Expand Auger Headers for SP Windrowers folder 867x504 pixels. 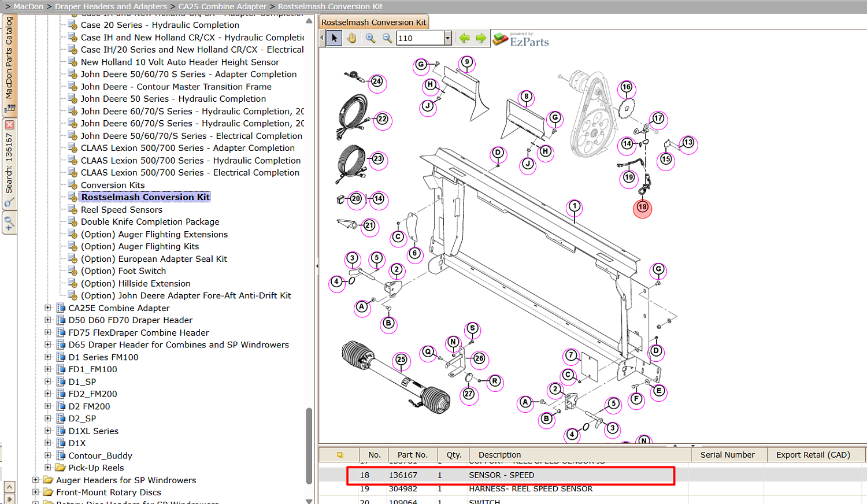(36, 480)
